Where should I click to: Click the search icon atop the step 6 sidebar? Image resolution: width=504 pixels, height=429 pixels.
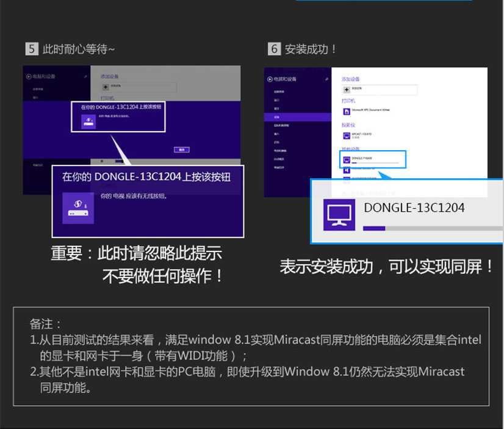pyautogui.click(x=326, y=79)
